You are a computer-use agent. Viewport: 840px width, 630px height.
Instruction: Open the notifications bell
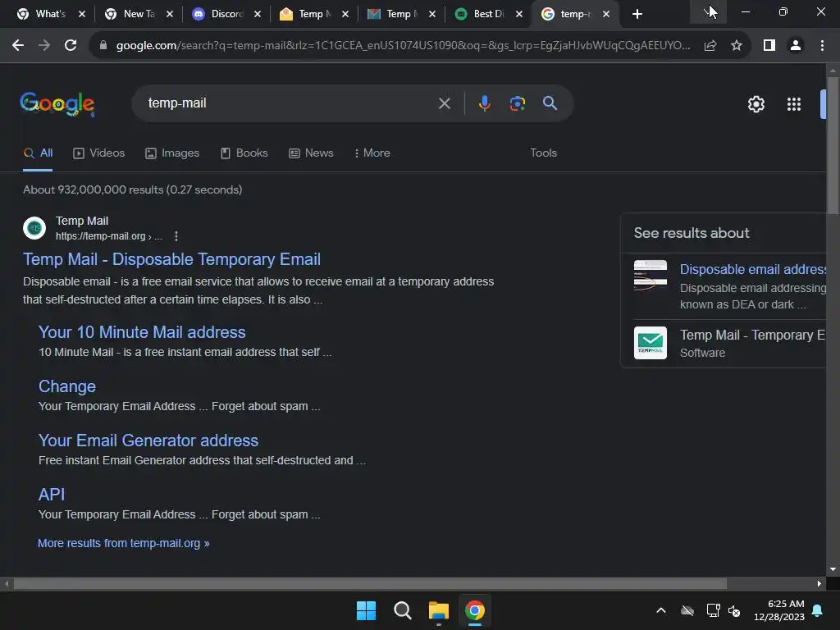[x=818, y=610]
